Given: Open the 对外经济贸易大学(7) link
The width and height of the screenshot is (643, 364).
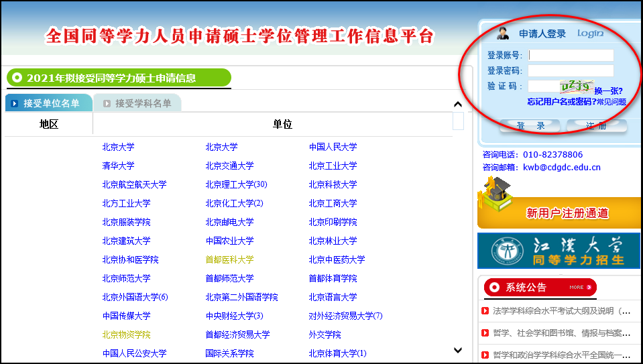Looking at the screenshot, I should pos(345,316).
